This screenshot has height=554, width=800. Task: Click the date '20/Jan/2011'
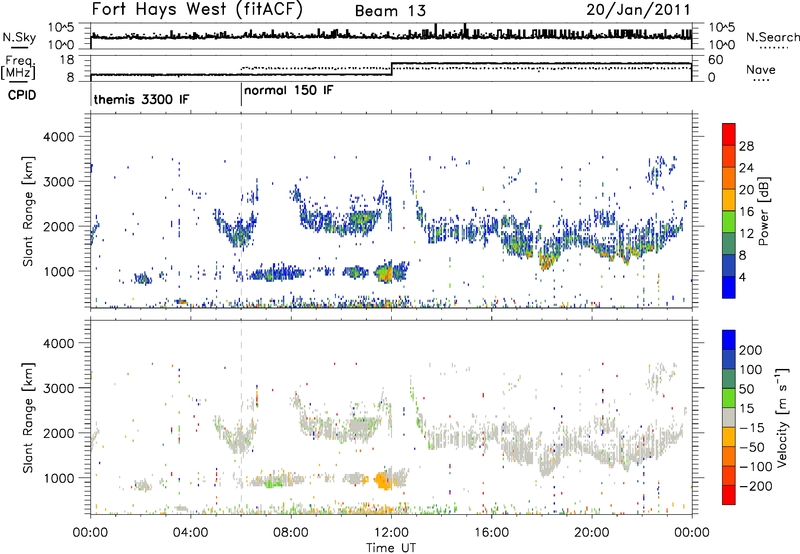coord(638,10)
